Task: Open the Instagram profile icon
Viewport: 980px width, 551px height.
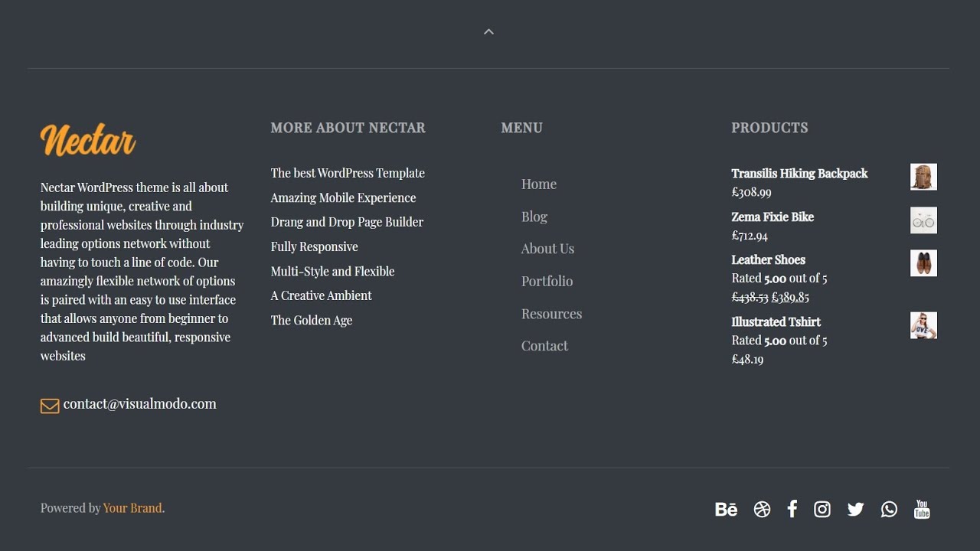Action: pyautogui.click(x=822, y=510)
